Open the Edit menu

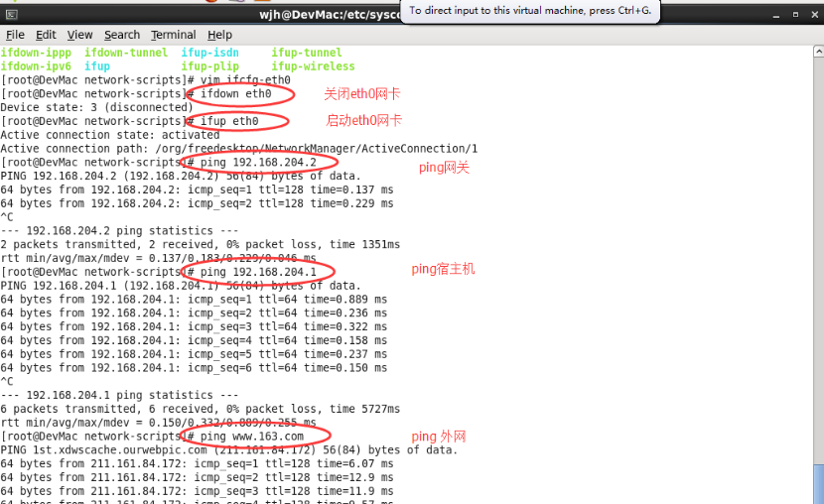(46, 35)
